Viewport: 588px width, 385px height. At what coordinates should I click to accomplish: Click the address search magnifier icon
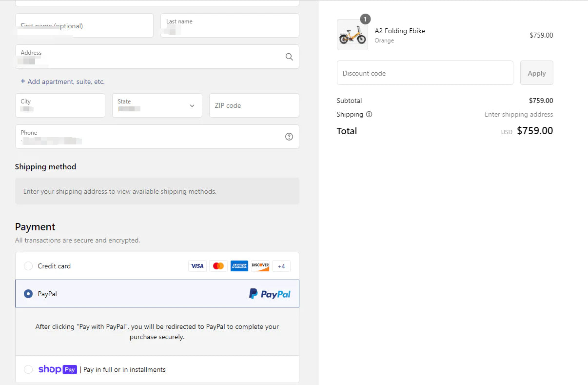(289, 57)
